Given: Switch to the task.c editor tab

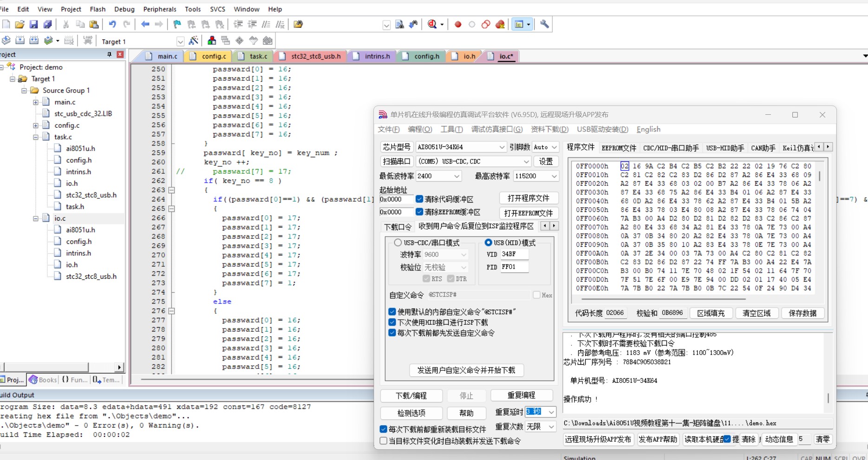Looking at the screenshot, I should [x=253, y=56].
